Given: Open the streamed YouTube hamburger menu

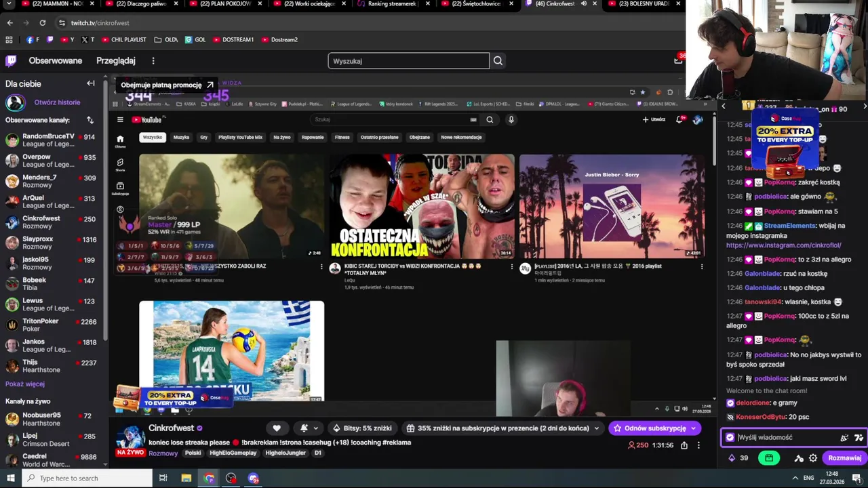Looking at the screenshot, I should point(120,120).
